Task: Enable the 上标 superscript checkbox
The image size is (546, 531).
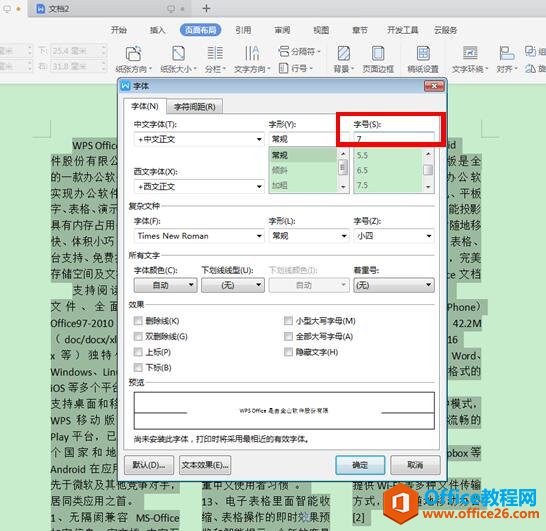Action: (138, 352)
